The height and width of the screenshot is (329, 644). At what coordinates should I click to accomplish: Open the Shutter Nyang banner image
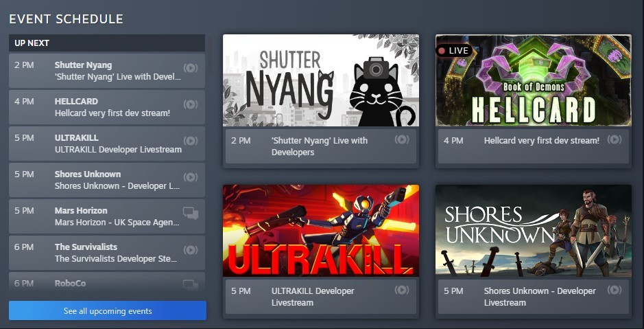(321, 80)
